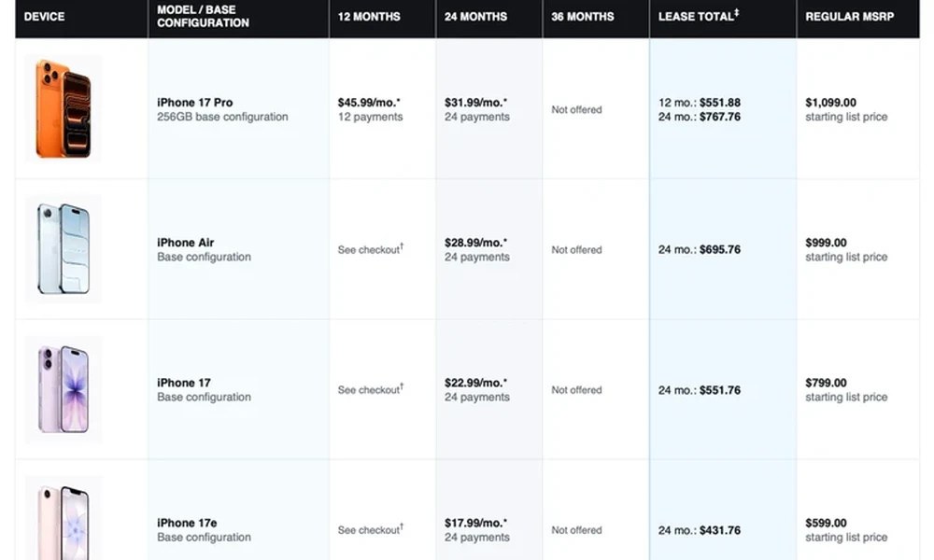
Task: Click the 24 Months column header
Action: coord(475,17)
